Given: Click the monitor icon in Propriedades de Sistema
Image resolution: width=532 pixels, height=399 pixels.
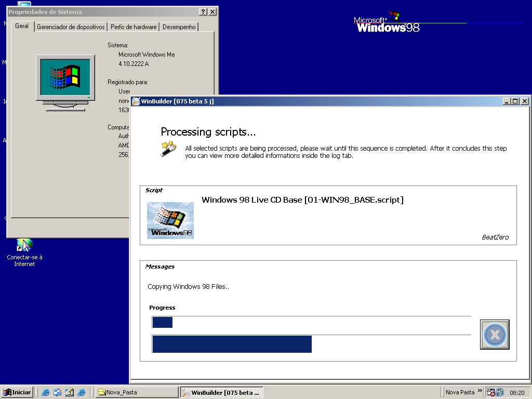Looking at the screenshot, I should pyautogui.click(x=64, y=78).
